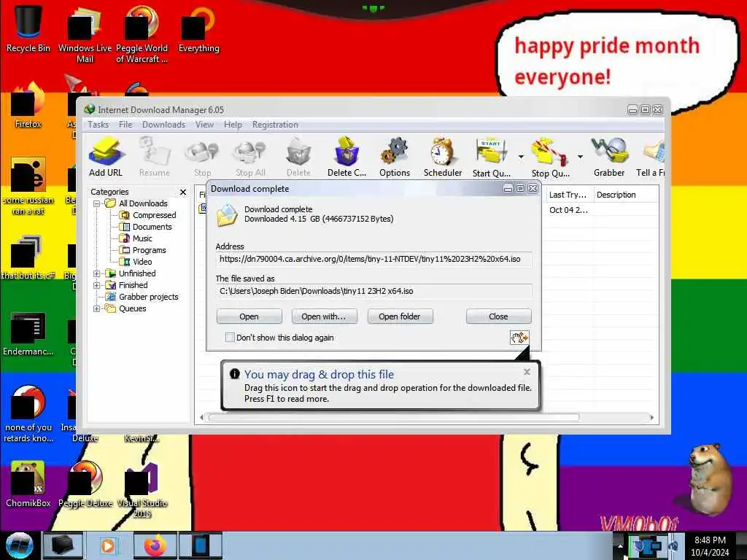
Task: Select Programs category
Action: 149,251
